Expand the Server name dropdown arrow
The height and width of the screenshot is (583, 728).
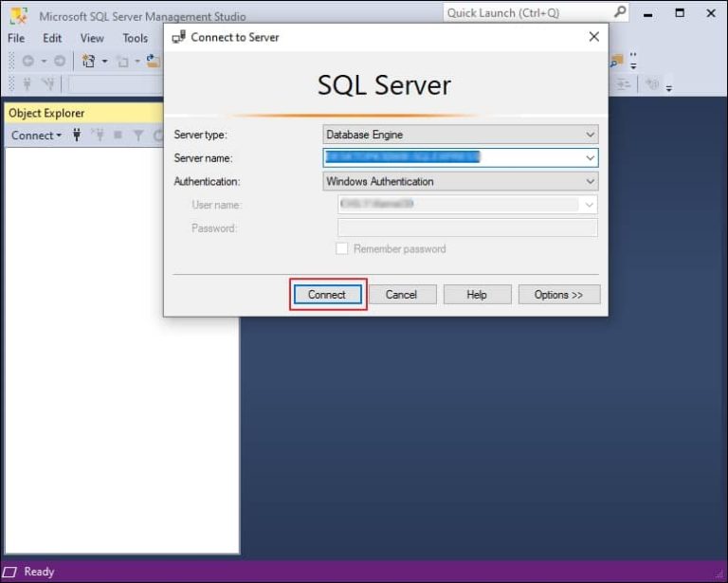[x=591, y=157]
